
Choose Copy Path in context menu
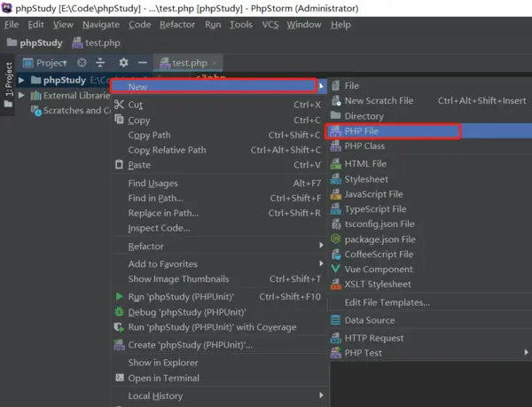218,135
